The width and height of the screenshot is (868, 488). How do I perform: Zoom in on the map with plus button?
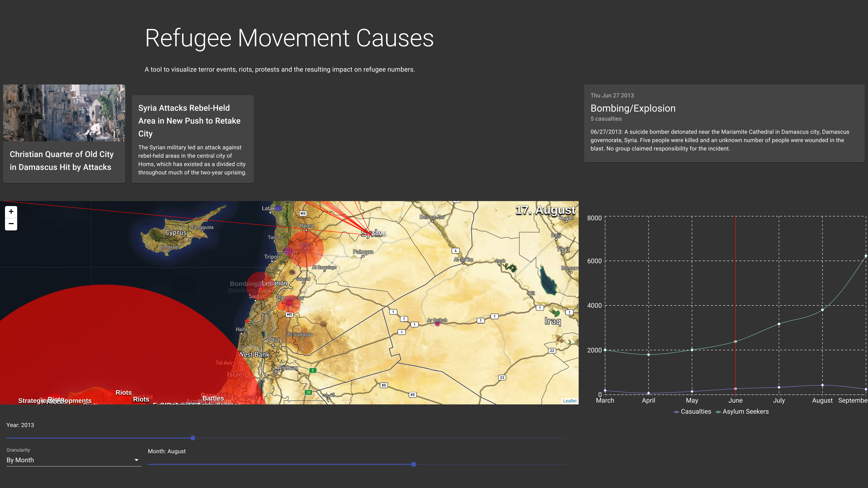(x=11, y=211)
